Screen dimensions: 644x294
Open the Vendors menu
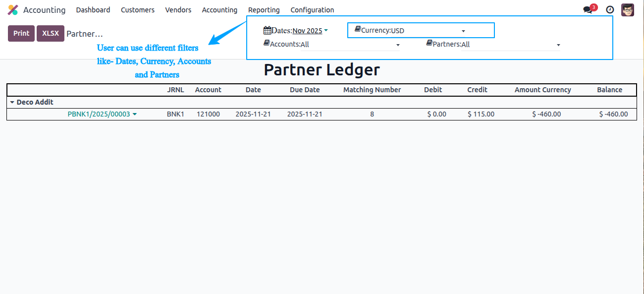tap(178, 10)
